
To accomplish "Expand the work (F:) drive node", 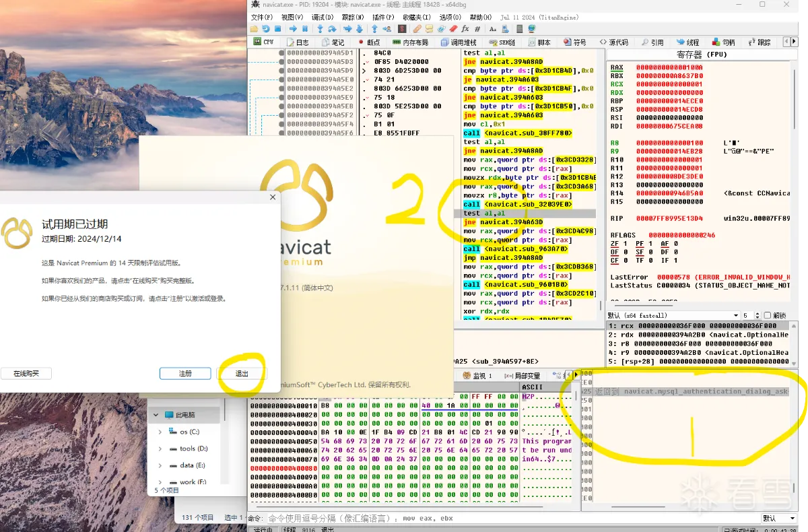I will click(x=160, y=482).
